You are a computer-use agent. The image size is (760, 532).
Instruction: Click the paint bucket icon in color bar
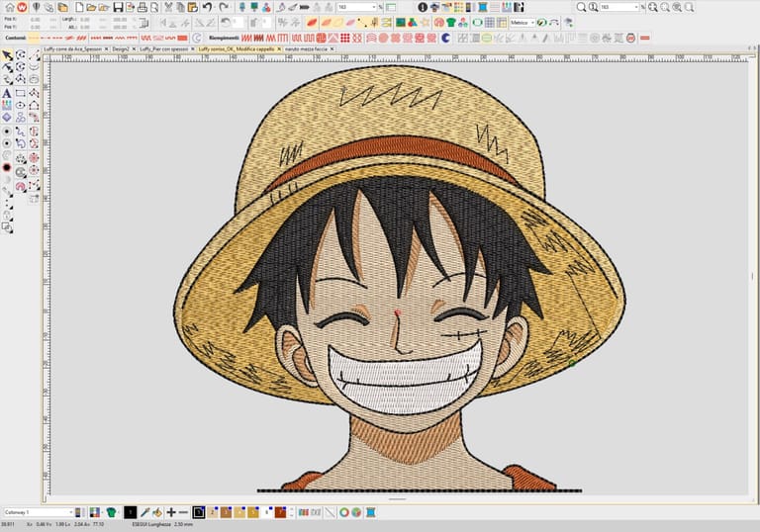(x=157, y=512)
